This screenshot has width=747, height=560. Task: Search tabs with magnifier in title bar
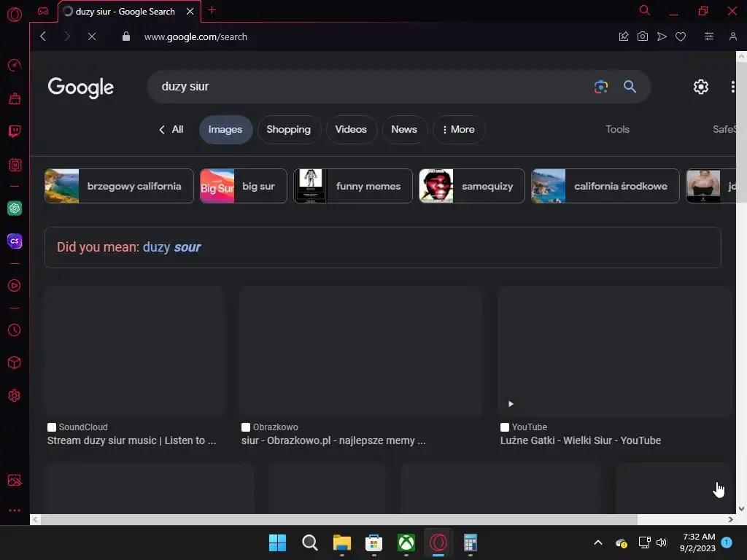[644, 10]
